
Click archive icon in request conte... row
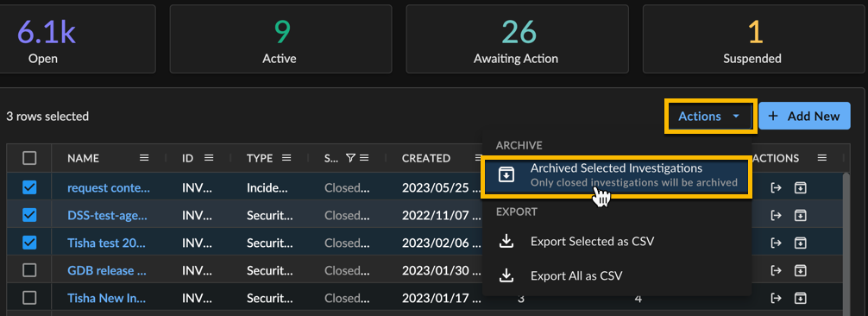[800, 188]
